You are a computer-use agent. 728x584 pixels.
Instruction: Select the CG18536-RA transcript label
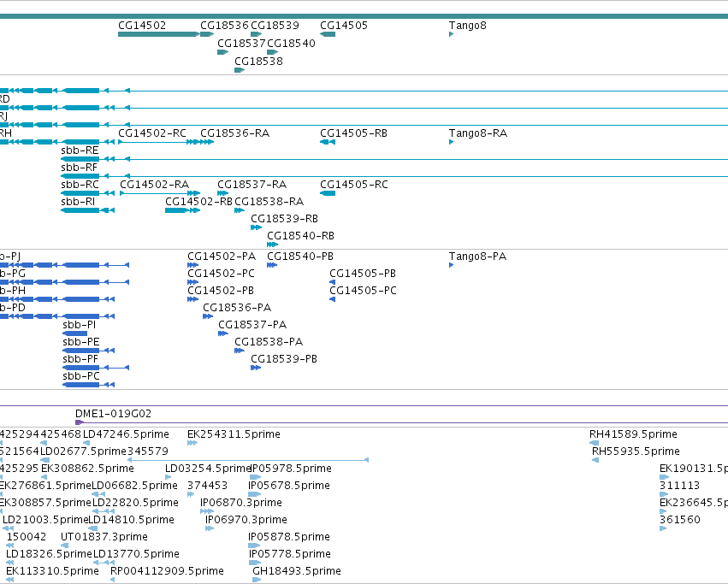point(235,133)
